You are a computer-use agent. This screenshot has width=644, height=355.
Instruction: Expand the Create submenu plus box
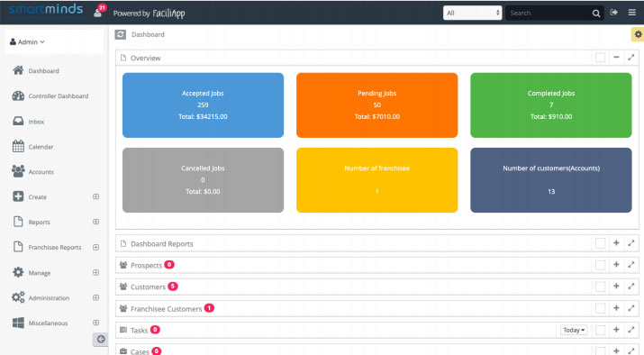pyautogui.click(x=96, y=196)
